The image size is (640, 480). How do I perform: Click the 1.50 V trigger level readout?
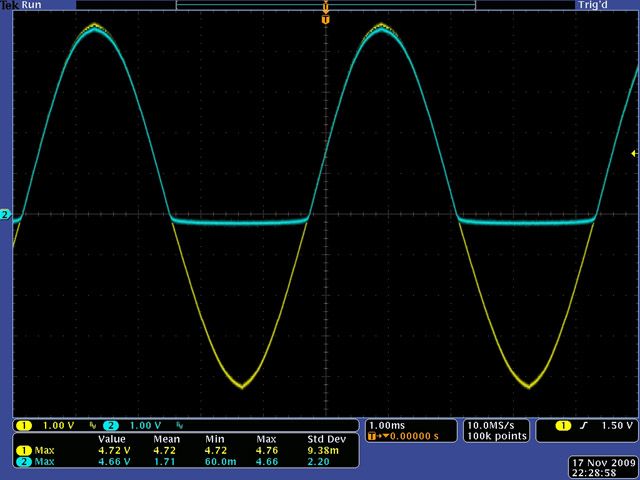(x=615, y=426)
